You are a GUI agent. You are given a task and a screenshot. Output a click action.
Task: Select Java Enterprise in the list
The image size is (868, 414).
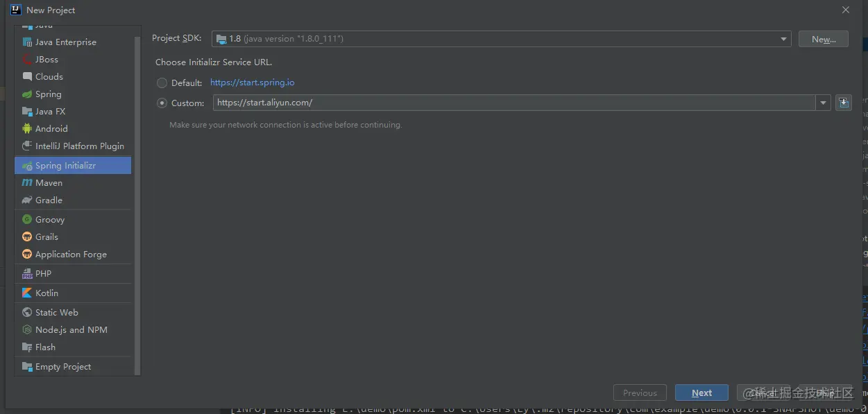73,42
